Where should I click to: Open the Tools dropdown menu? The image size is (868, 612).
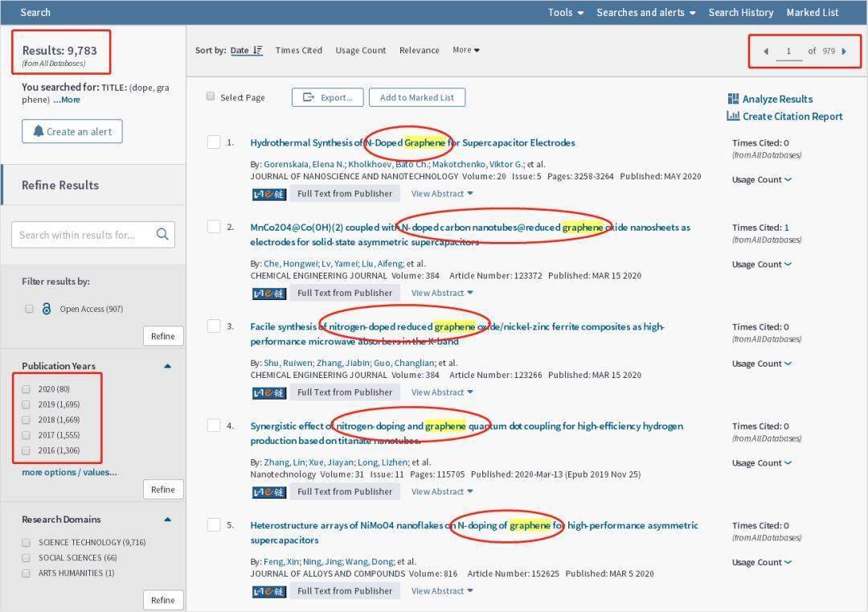[x=565, y=12]
